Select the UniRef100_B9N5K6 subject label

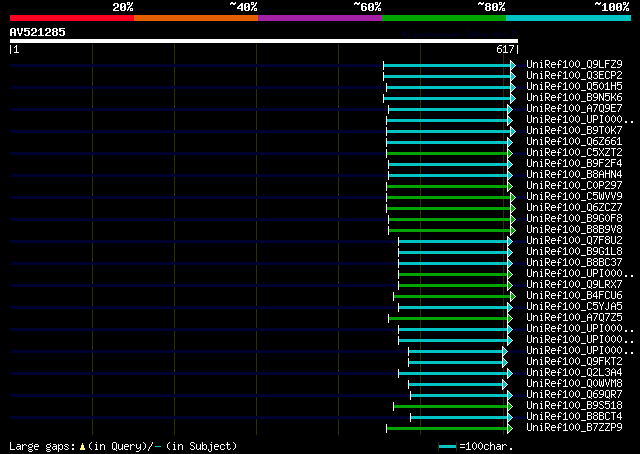click(574, 98)
